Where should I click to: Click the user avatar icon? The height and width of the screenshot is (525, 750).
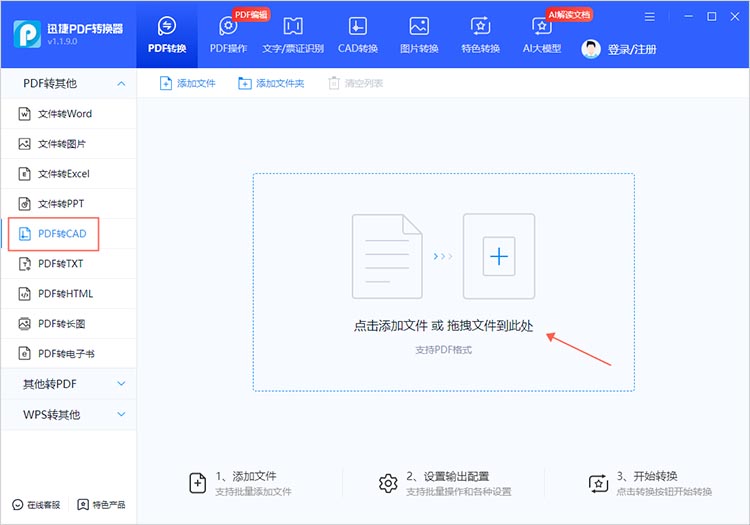[x=591, y=49]
